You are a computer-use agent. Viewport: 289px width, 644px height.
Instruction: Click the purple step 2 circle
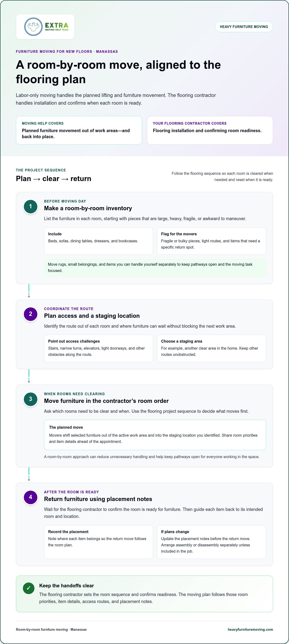[x=31, y=314]
